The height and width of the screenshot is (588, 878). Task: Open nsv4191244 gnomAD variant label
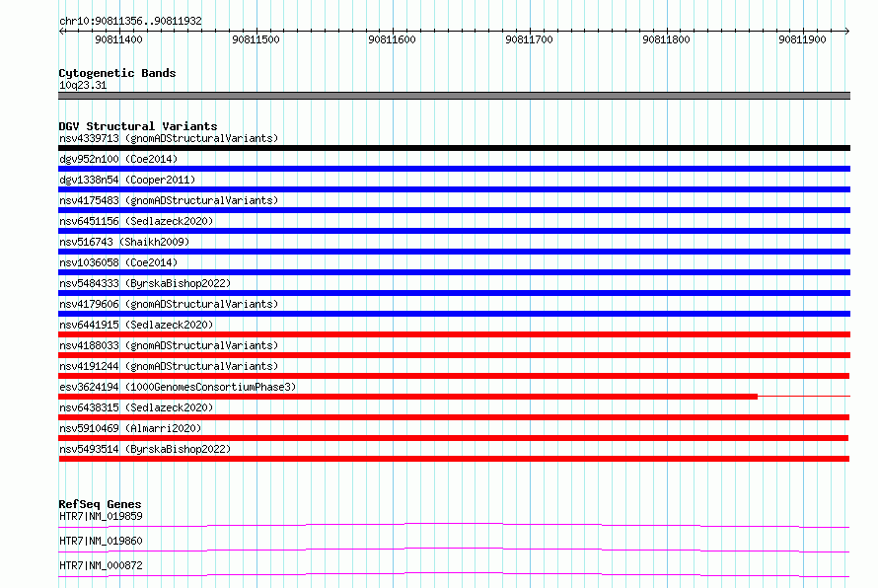(x=169, y=366)
